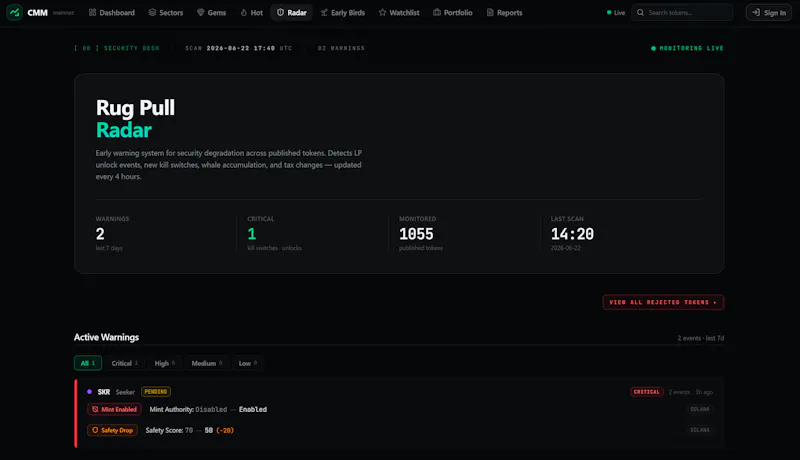Click the CMM brand name

coord(37,12)
